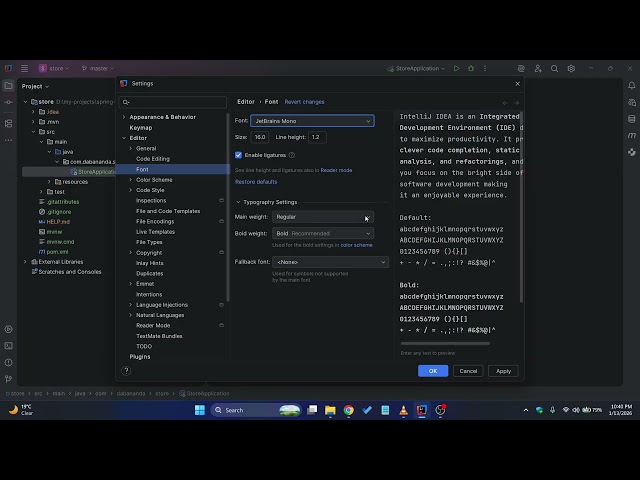
Task: Start debugging with the bug icon
Action: point(471,68)
